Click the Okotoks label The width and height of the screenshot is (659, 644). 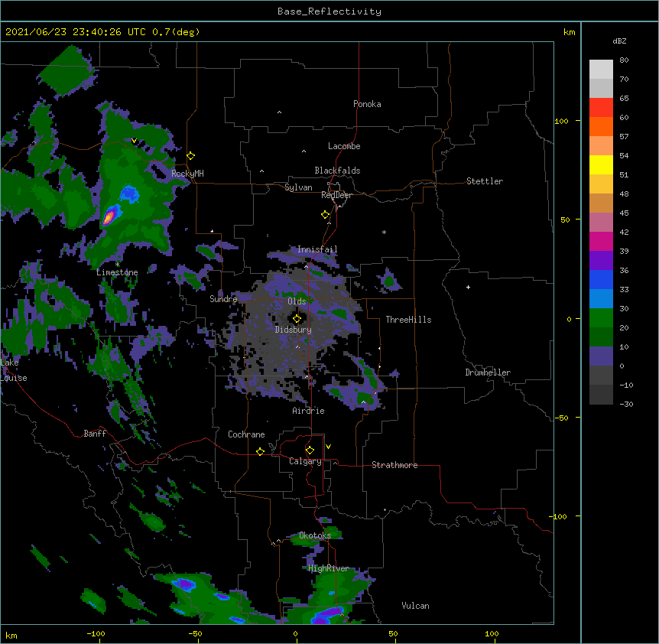tap(315, 535)
